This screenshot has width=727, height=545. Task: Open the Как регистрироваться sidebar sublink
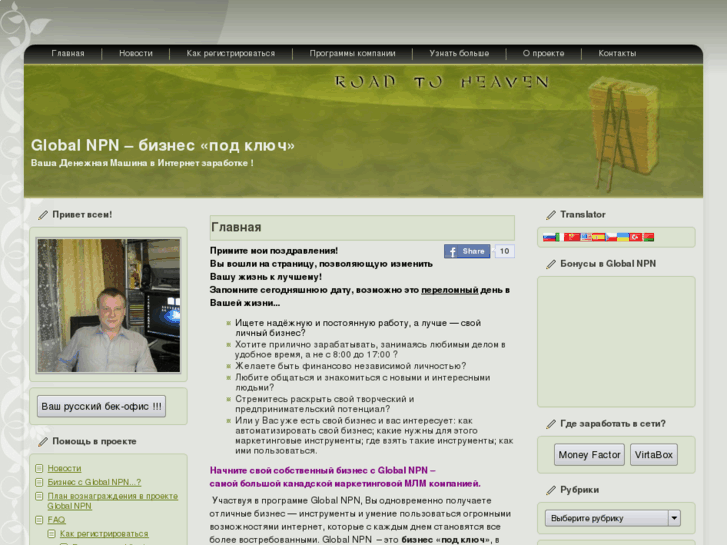(104, 534)
